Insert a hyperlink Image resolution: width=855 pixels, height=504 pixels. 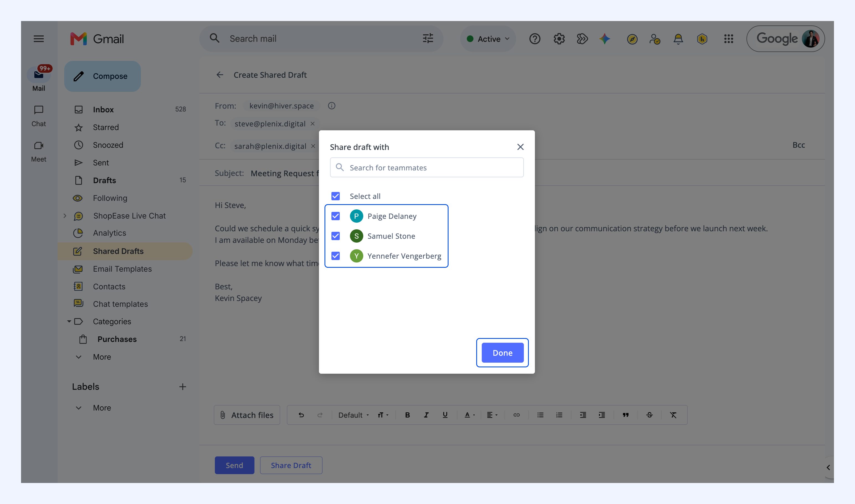pyautogui.click(x=516, y=415)
